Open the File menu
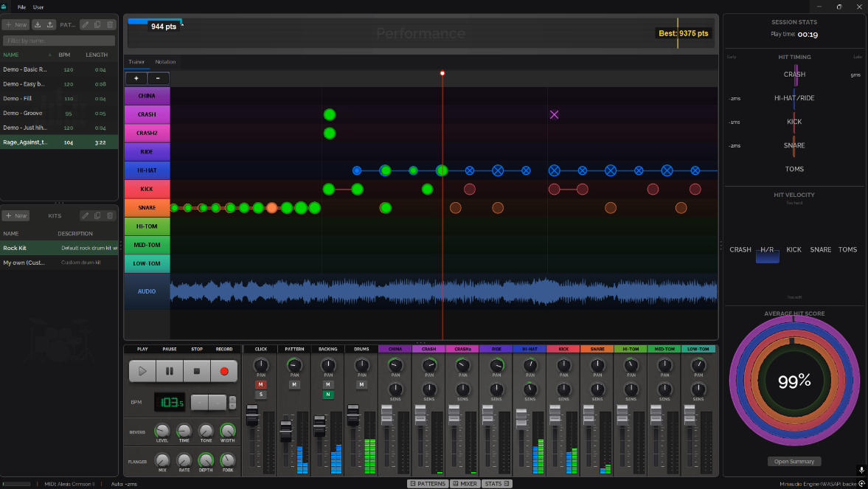This screenshot has height=489, width=868. pos(21,7)
